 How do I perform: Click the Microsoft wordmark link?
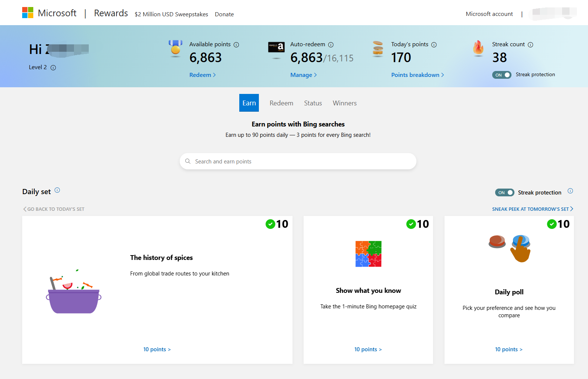click(x=57, y=13)
